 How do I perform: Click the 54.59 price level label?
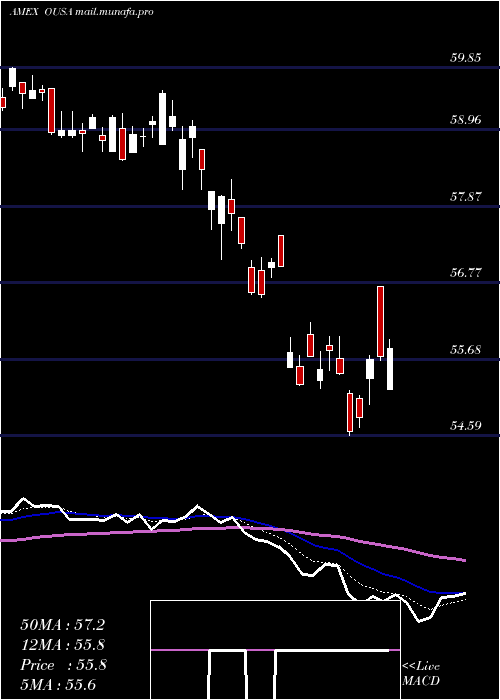[466, 426]
